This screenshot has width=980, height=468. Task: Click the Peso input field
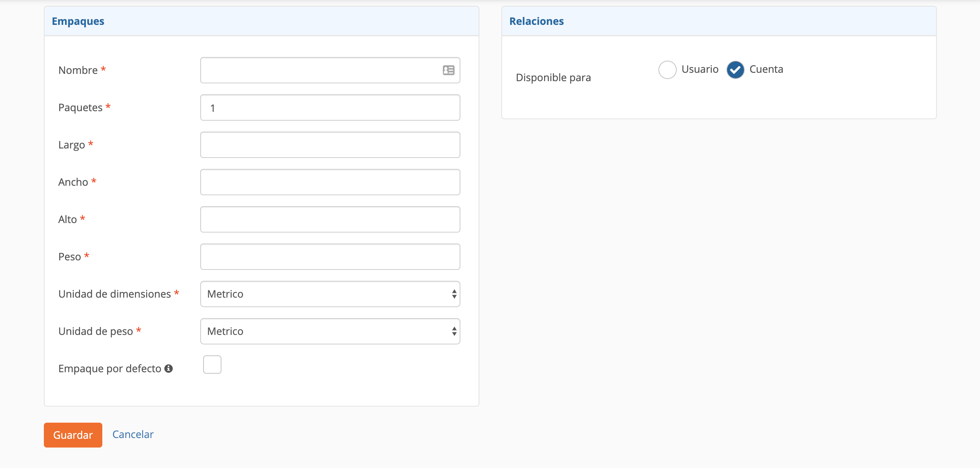(x=330, y=257)
